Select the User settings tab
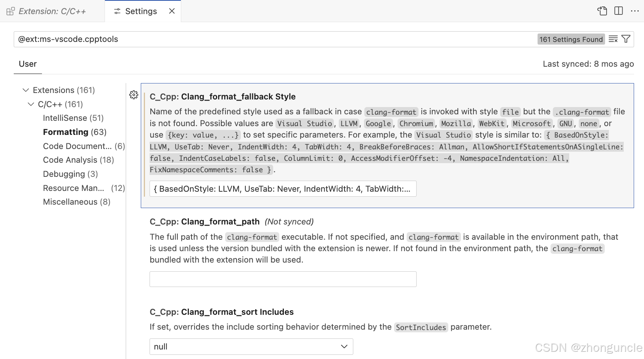The image size is (644, 359). point(27,64)
